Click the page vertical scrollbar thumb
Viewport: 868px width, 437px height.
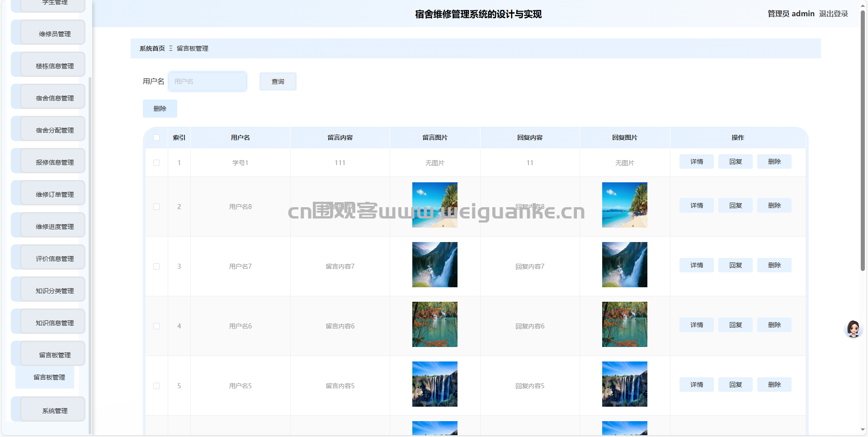(863, 140)
